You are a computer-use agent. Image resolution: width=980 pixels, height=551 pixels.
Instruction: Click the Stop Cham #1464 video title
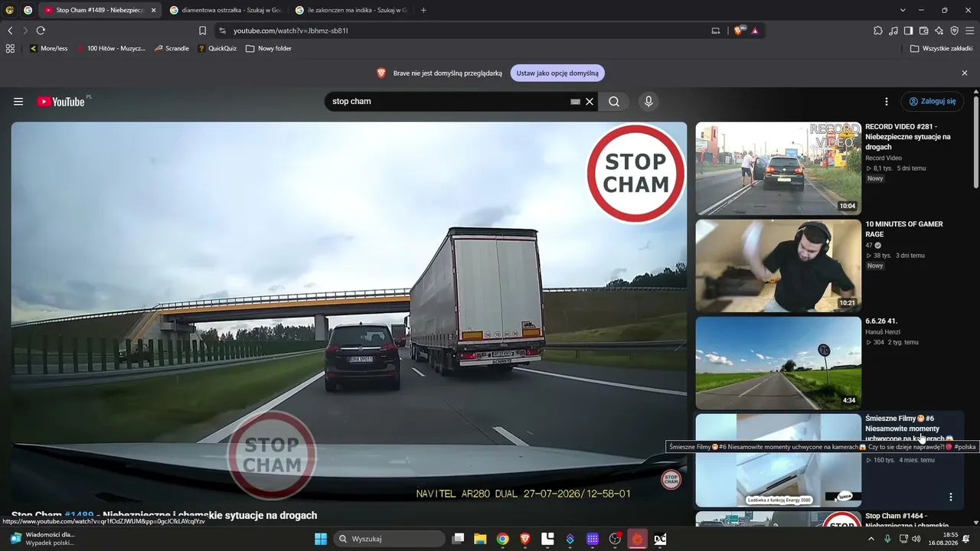point(907,521)
